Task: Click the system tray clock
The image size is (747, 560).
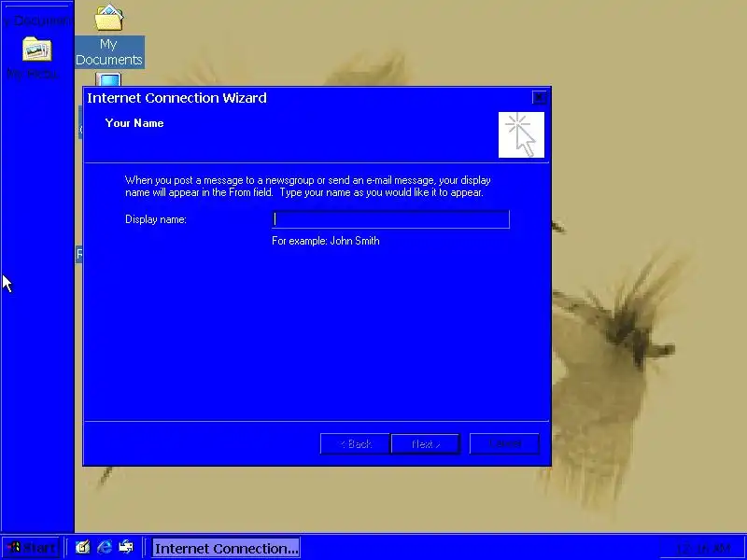Action: point(703,548)
